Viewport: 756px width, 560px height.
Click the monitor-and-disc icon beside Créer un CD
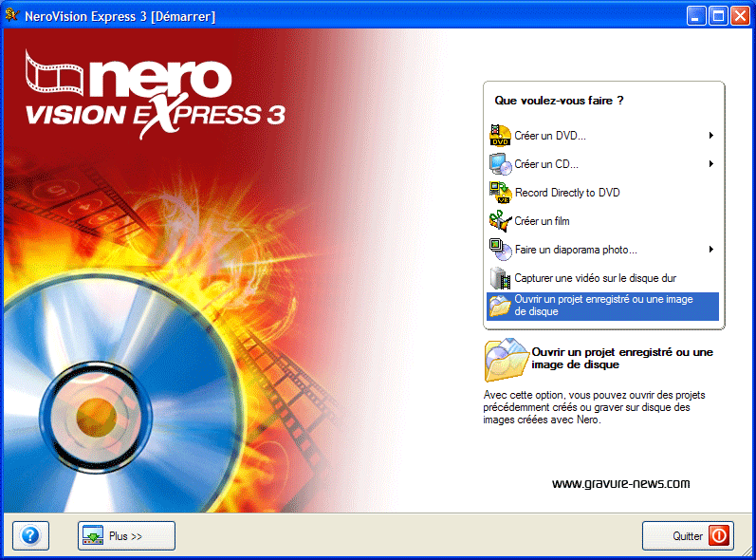pyautogui.click(x=500, y=164)
